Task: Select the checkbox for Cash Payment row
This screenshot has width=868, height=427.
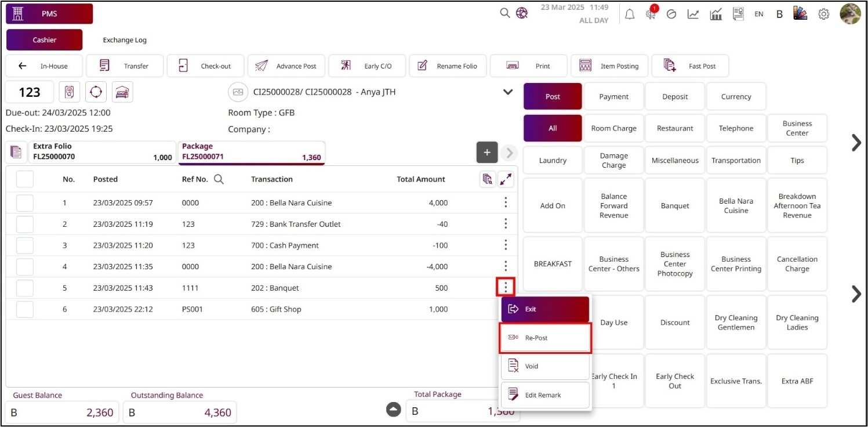Action: click(x=25, y=245)
